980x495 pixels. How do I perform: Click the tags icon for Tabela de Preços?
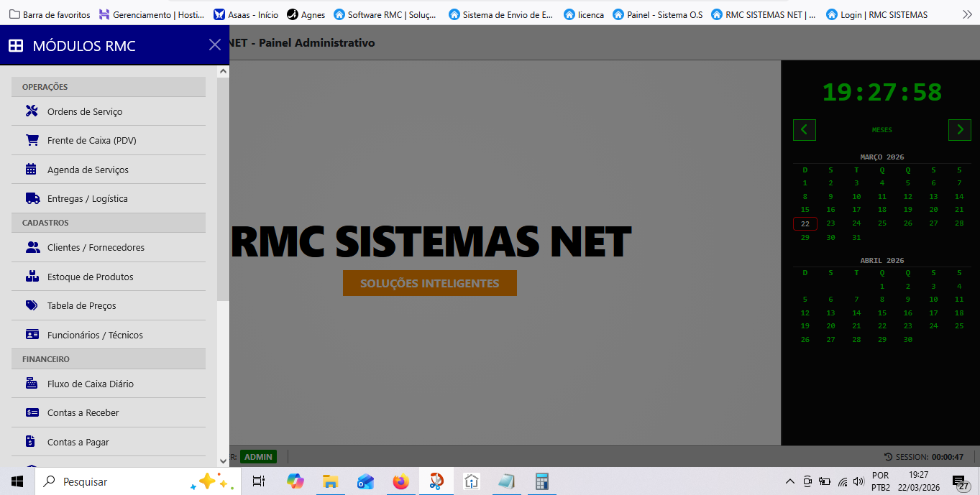point(32,305)
